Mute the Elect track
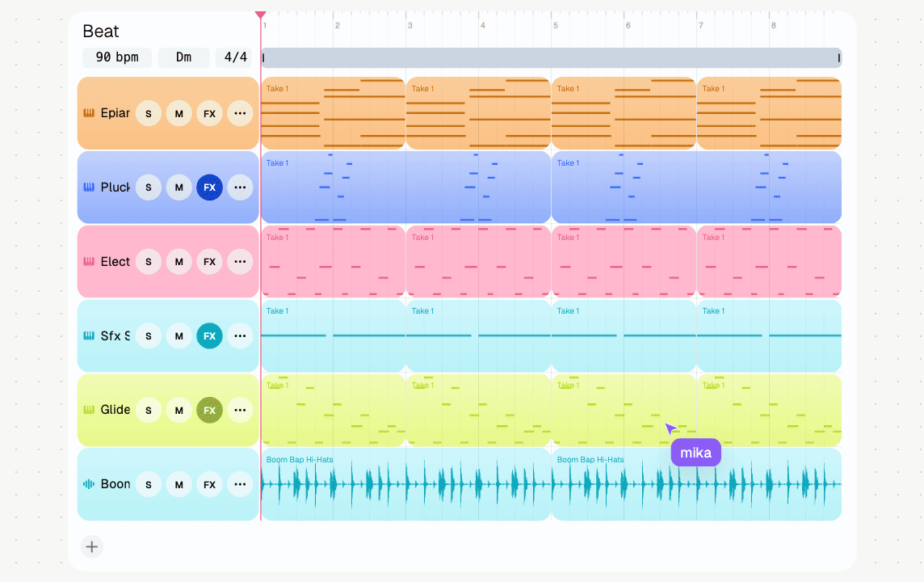This screenshot has height=582, width=924. coord(179,262)
